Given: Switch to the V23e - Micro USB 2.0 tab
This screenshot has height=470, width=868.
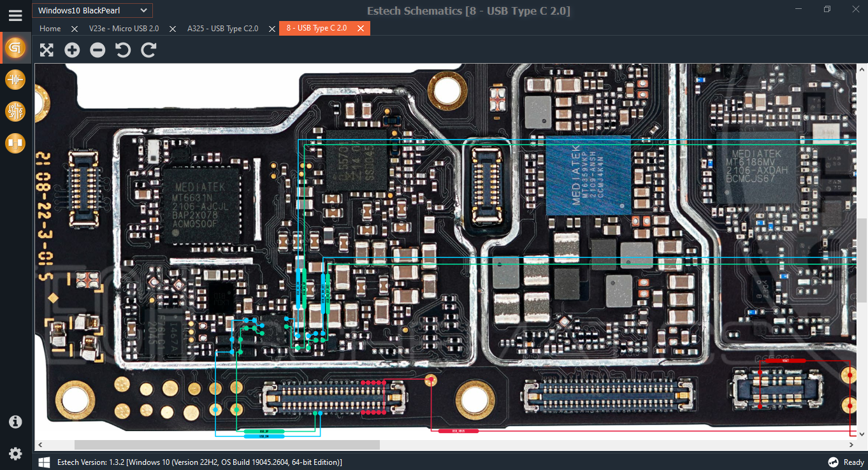Looking at the screenshot, I should (124, 29).
